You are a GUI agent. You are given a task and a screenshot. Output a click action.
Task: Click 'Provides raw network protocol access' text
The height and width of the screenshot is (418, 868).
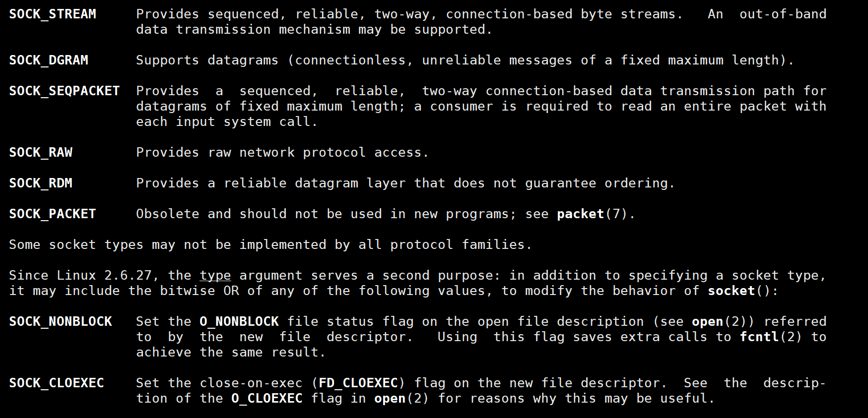(279, 153)
